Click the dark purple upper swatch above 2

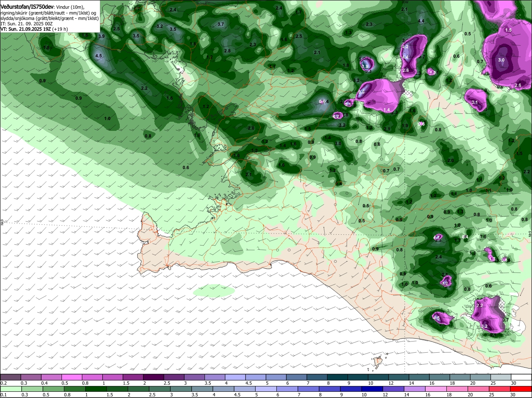pos(153,377)
